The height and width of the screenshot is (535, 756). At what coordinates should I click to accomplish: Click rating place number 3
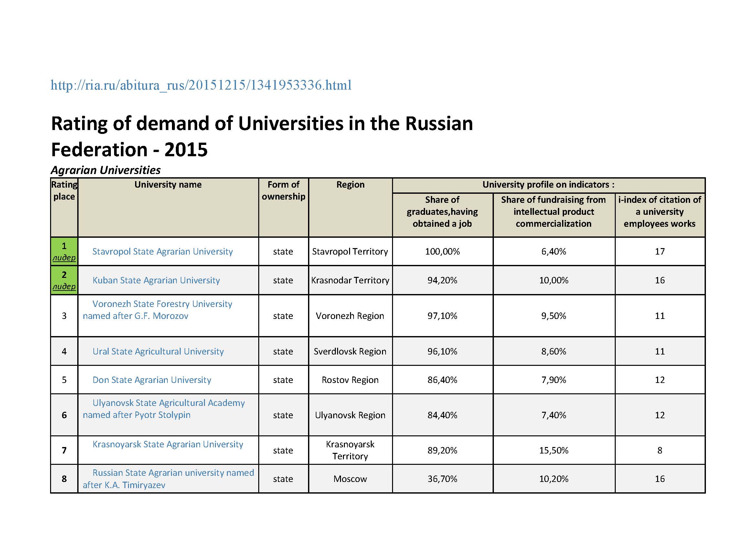64,316
